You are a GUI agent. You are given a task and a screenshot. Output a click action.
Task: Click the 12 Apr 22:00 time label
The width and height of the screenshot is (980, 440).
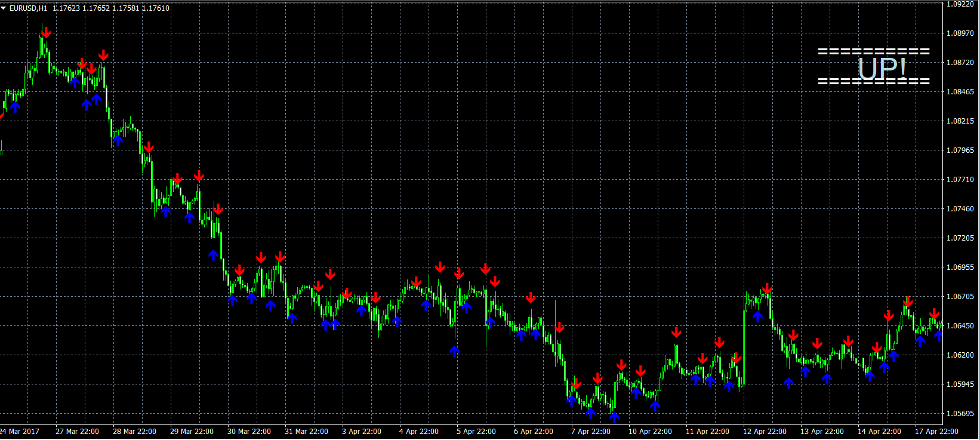[765, 432]
